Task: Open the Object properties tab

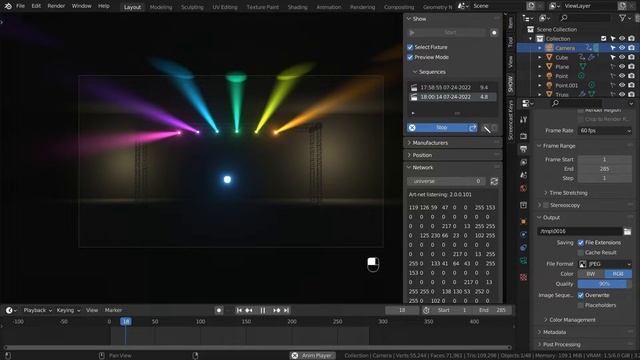Action: pos(524,221)
